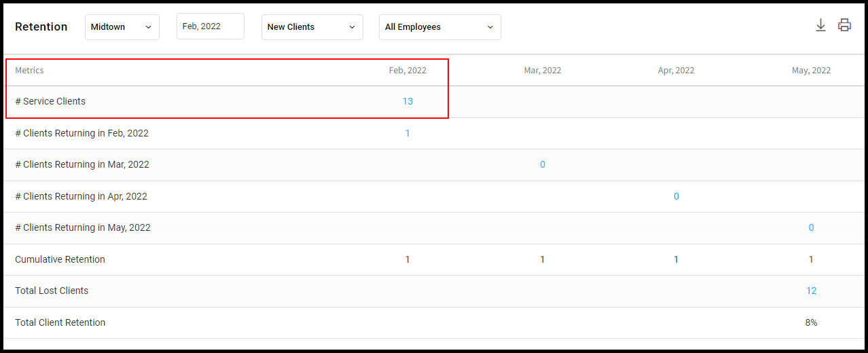This screenshot has width=868, height=353.
Task: Open the All Employees dropdown
Action: [x=440, y=27]
